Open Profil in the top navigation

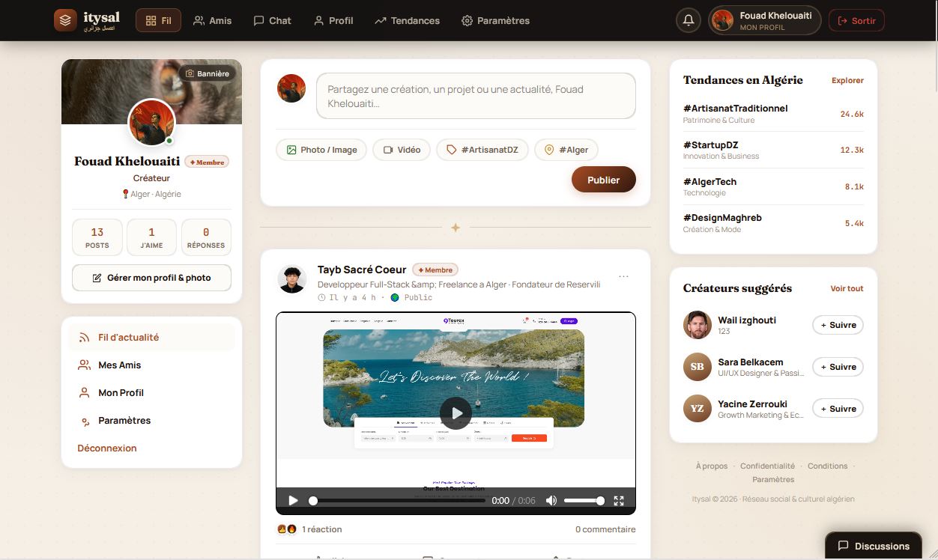[x=333, y=20]
